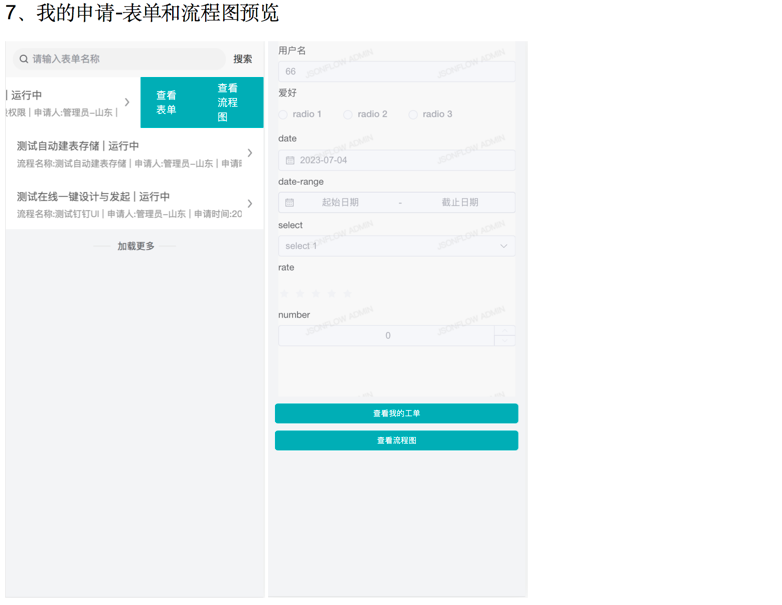Expand the 测试自动建表存储 item chevron
The height and width of the screenshot is (605, 782).
click(x=250, y=153)
